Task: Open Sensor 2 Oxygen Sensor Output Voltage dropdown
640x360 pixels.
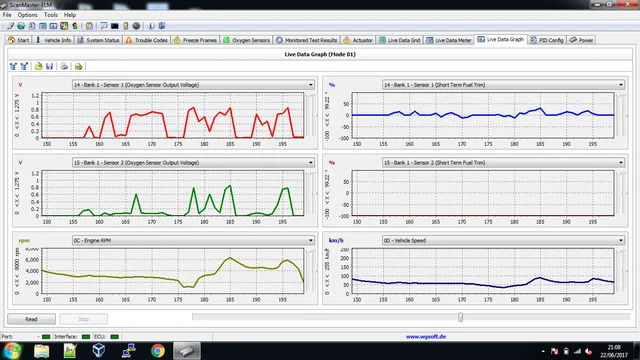Action: [311, 162]
